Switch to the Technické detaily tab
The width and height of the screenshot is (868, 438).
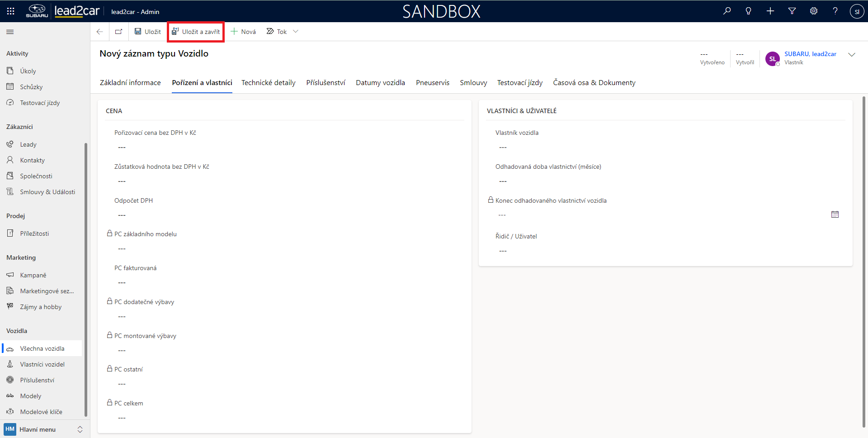click(268, 83)
